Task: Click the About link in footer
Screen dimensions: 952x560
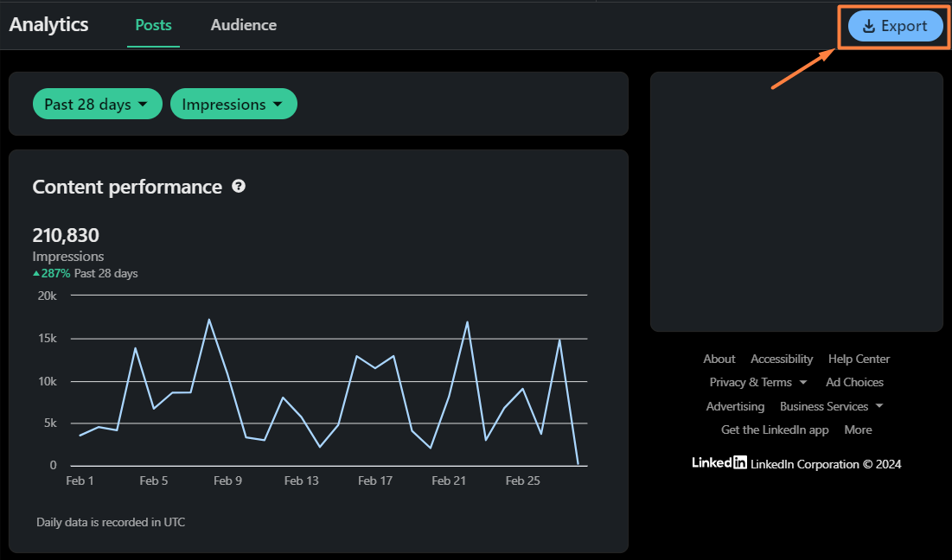Action: pyautogui.click(x=719, y=359)
